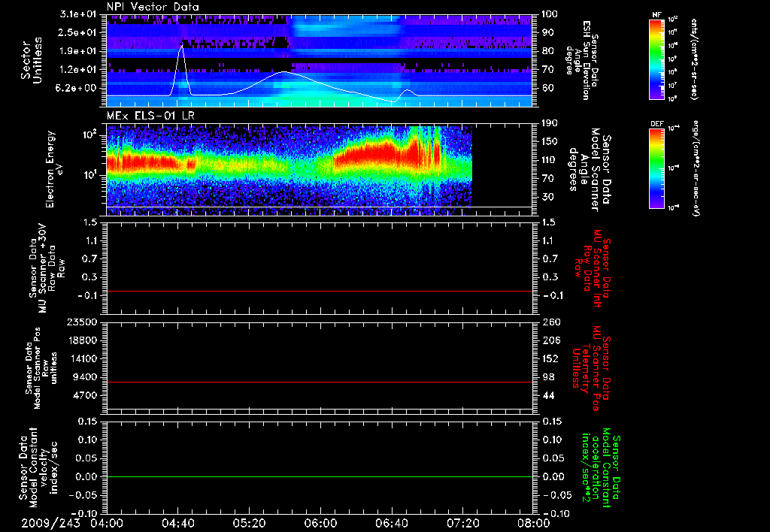Click the 152 telemetry tick label
The image size is (770, 532).
click(550, 358)
